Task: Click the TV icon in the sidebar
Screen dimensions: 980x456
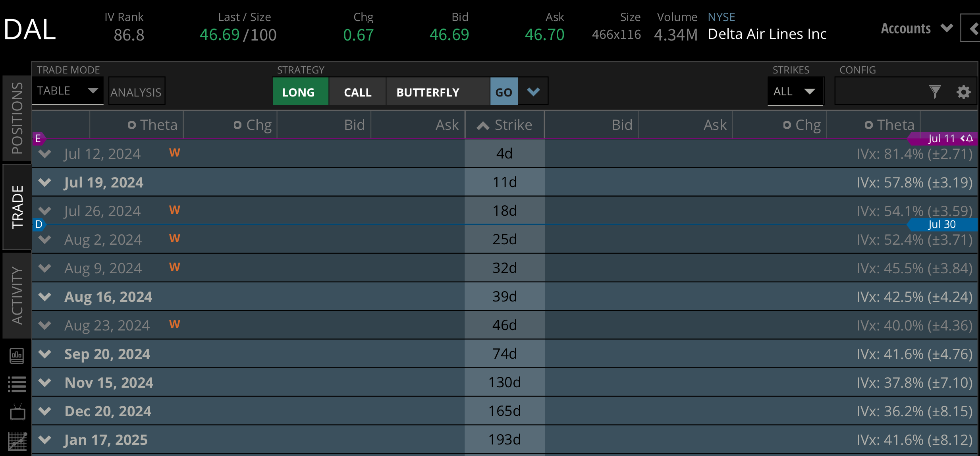Action: click(x=17, y=413)
